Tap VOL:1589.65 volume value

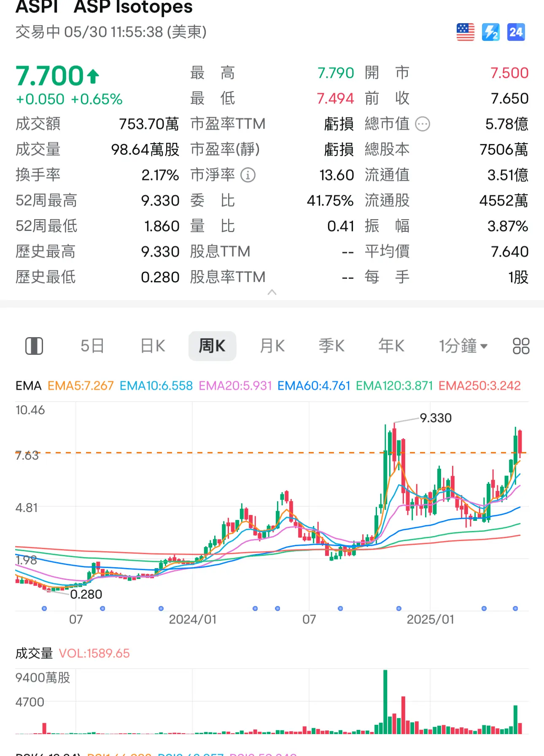coord(94,653)
